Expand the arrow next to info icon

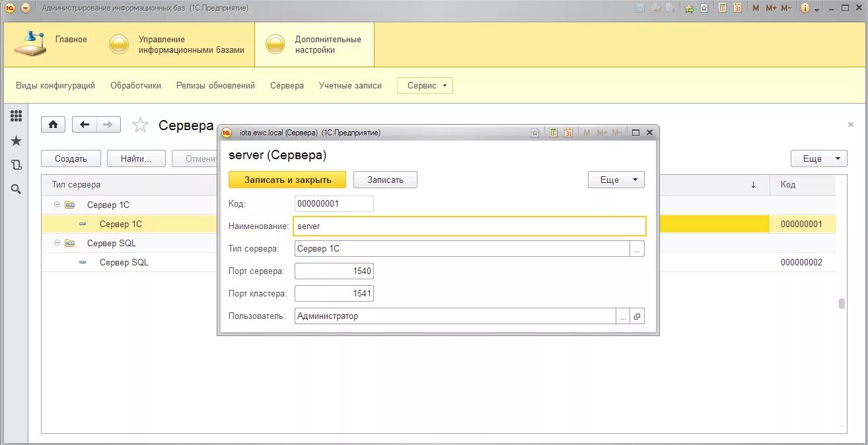click(x=817, y=9)
